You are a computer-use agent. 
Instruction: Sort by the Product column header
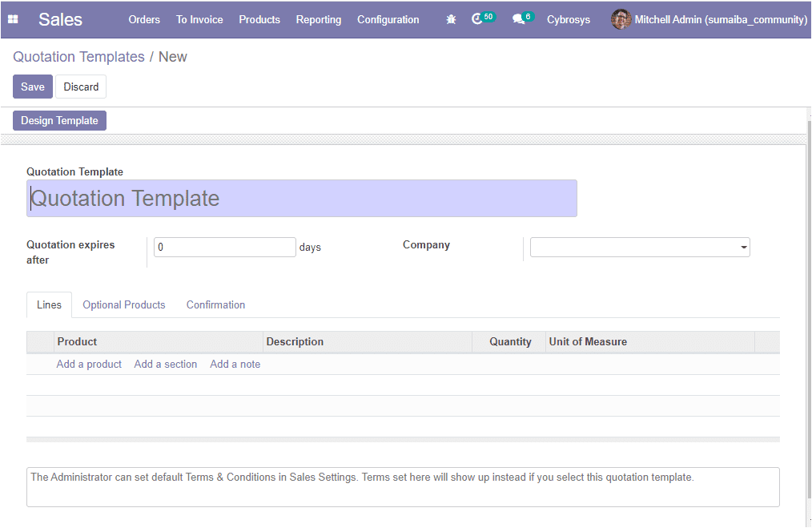pyautogui.click(x=158, y=341)
